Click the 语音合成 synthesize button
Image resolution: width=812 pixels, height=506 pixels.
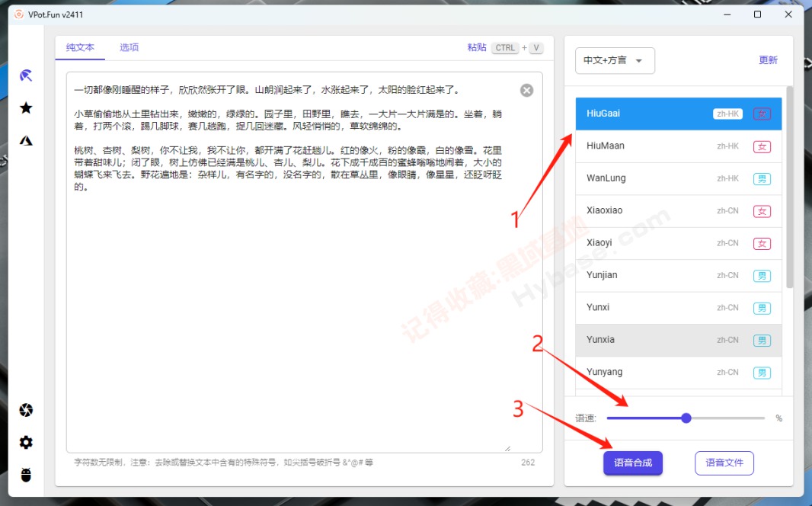(633, 463)
